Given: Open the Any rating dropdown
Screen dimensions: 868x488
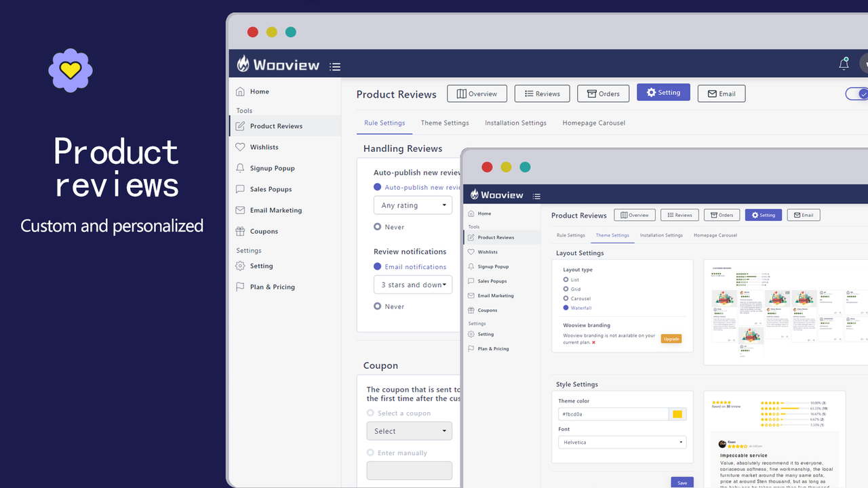Looking at the screenshot, I should (412, 205).
